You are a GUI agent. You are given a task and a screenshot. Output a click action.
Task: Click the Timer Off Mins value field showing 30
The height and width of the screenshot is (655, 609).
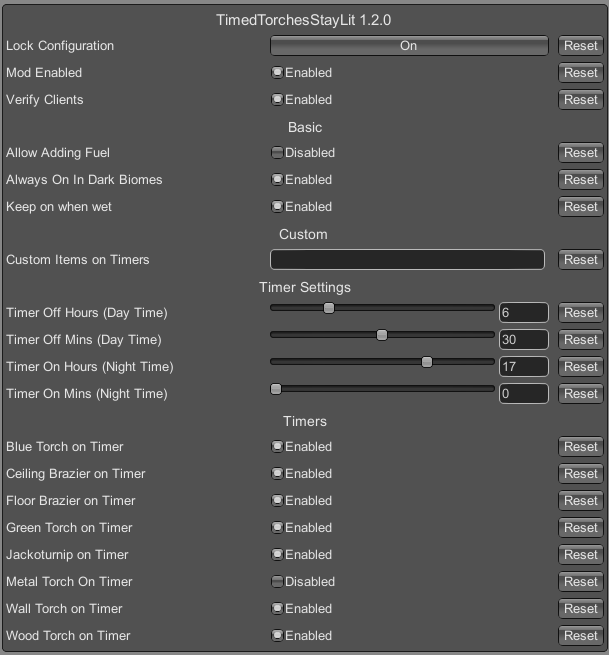524,340
